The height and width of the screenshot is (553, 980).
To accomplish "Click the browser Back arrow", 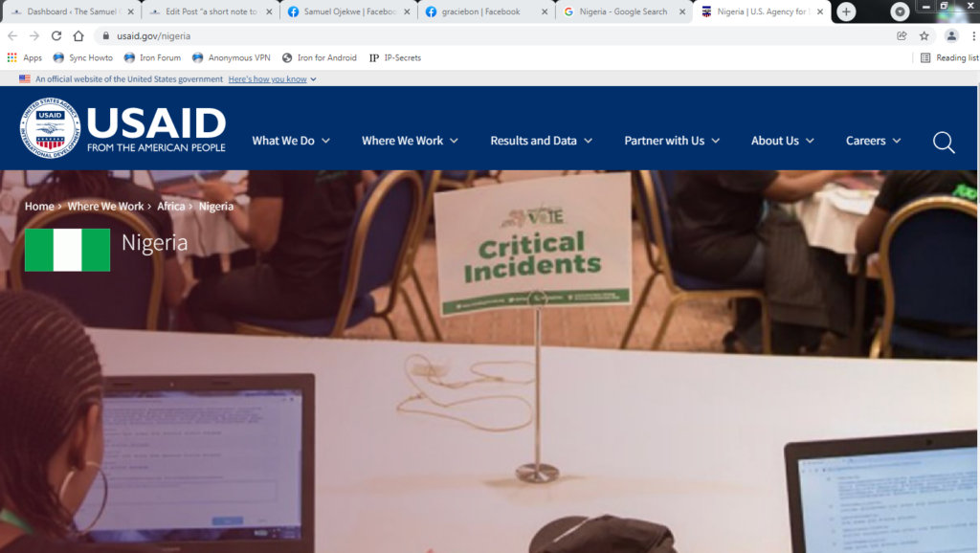I will point(12,35).
